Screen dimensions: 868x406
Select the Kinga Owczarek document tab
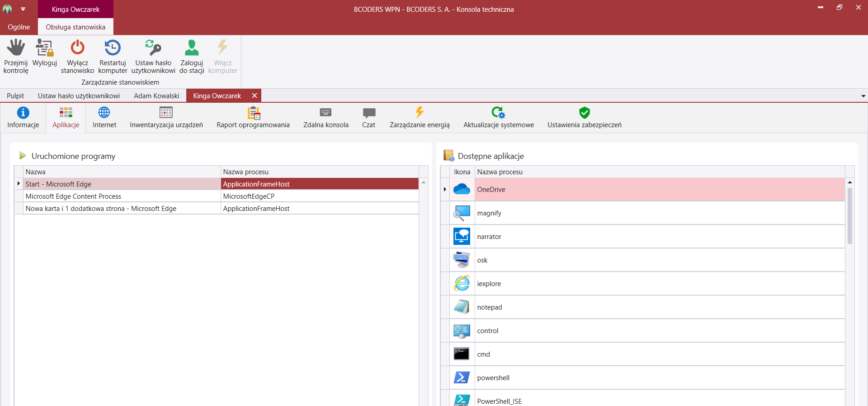pyautogui.click(x=217, y=96)
